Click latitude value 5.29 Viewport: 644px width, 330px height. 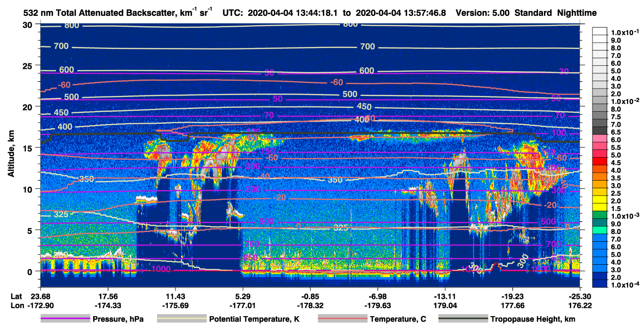(x=243, y=297)
